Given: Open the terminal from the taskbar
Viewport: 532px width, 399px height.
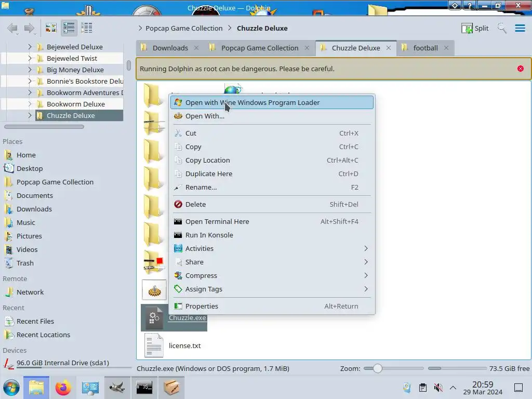Looking at the screenshot, I should 144,388.
